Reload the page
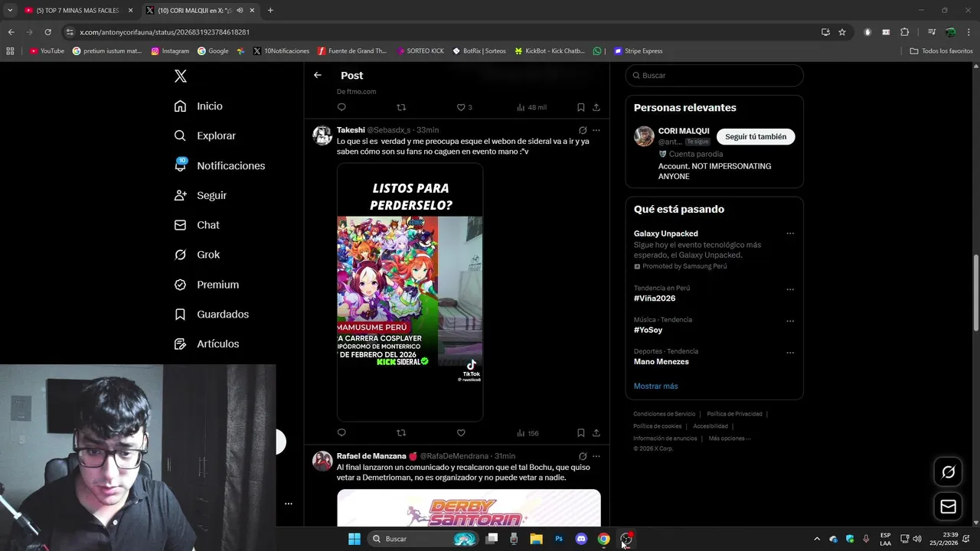The width and height of the screenshot is (980, 551). point(47,32)
